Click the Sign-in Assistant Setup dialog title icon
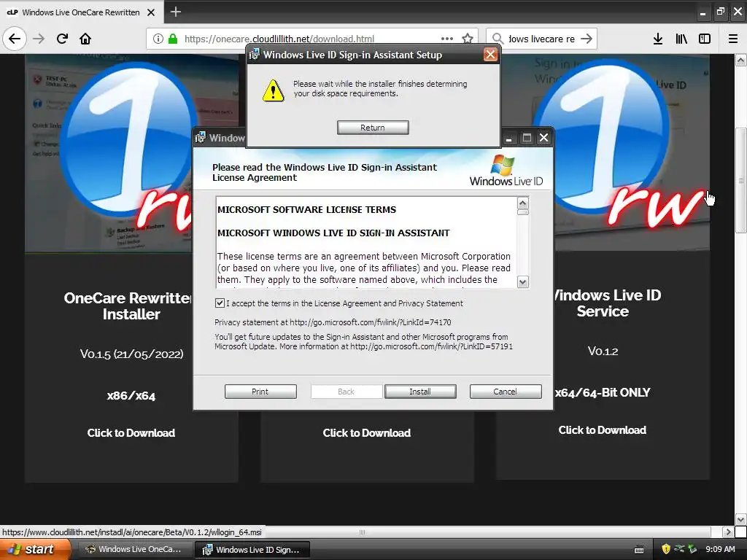Viewport: 747px width, 560px height. pyautogui.click(x=255, y=54)
